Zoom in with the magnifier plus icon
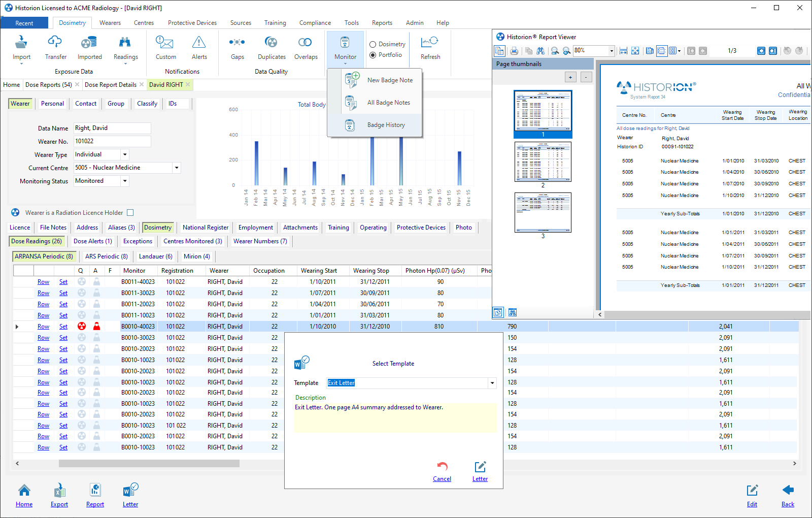 (x=566, y=51)
